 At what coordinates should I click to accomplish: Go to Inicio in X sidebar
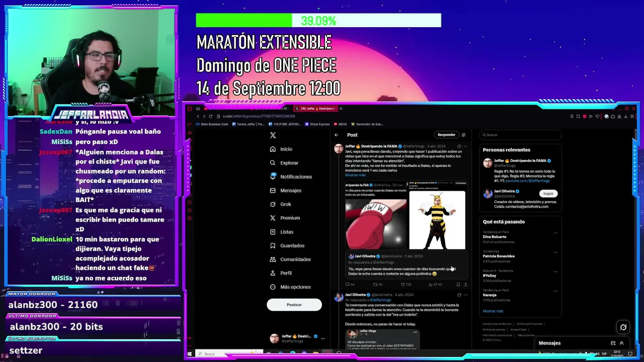click(x=281, y=149)
